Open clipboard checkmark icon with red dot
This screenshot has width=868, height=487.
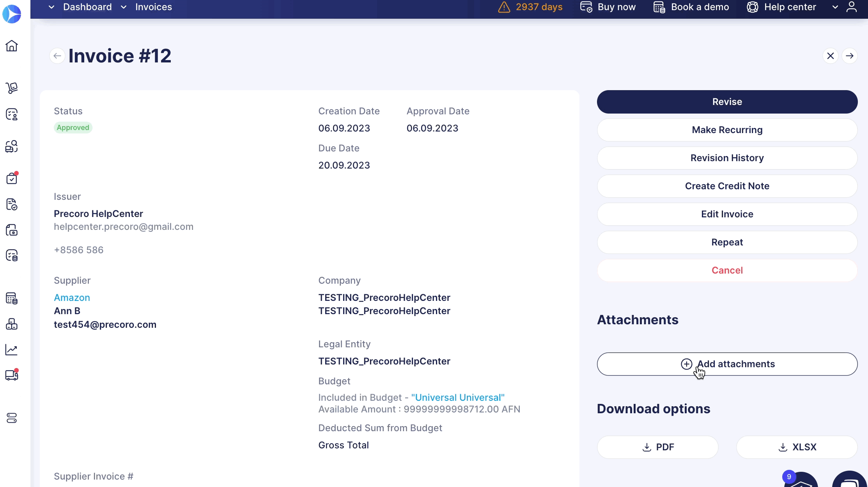(12, 178)
